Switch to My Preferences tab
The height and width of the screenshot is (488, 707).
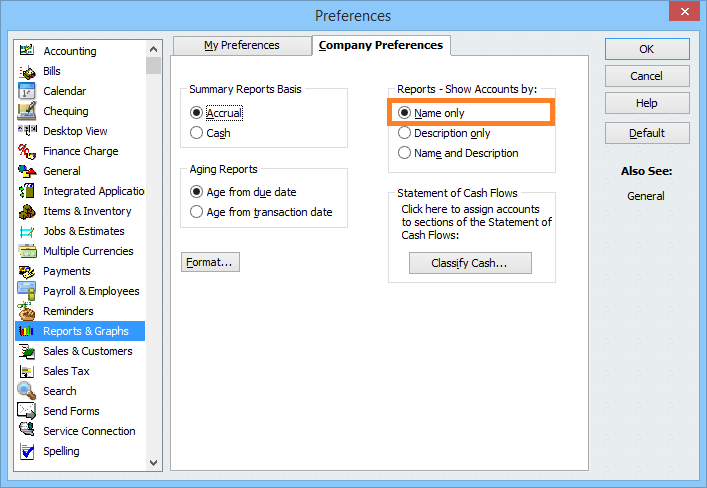242,46
